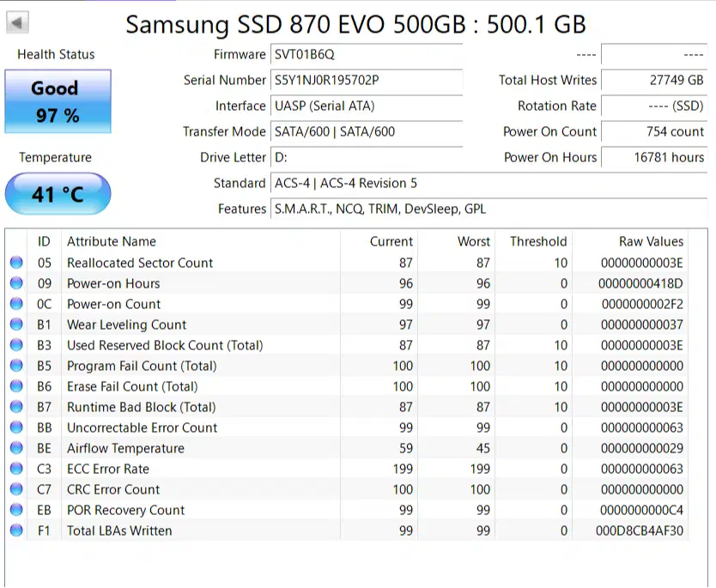Click the status indicator beside Power-on Hours
This screenshot has height=588, width=716.
(15, 283)
